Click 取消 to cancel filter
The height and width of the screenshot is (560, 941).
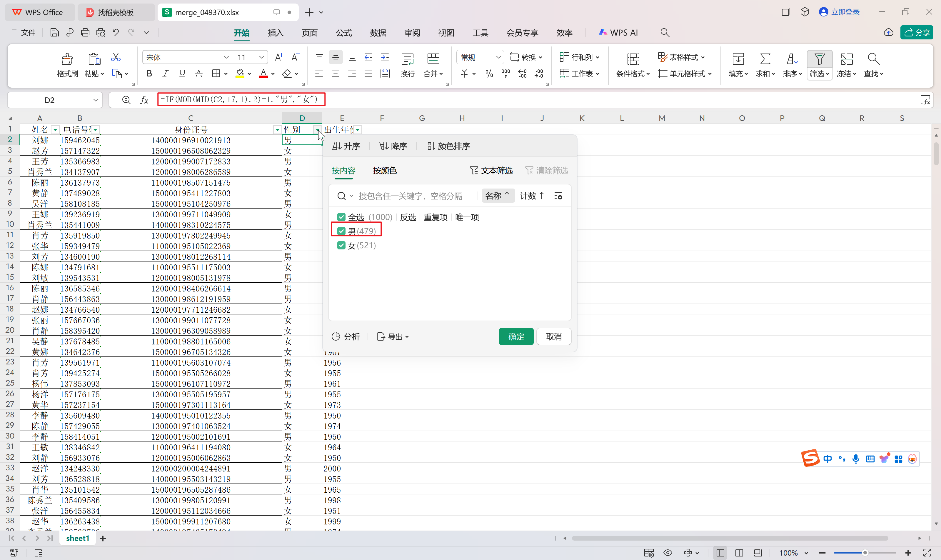[x=553, y=336]
